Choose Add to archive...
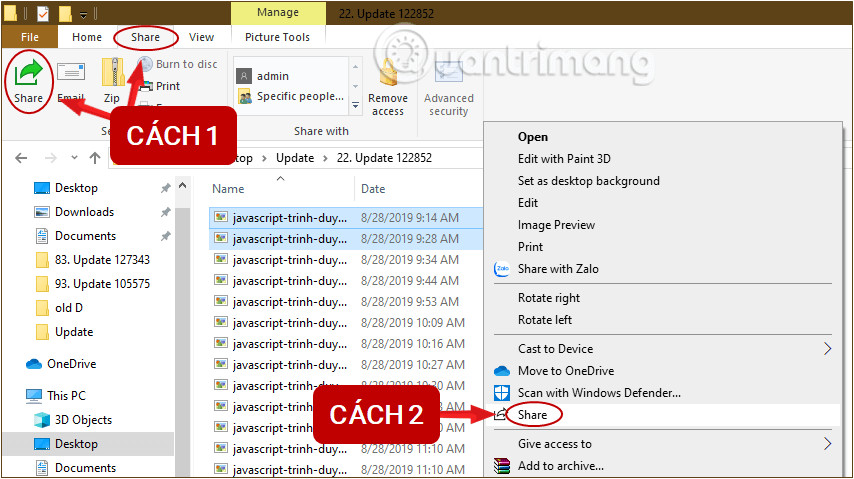 (560, 466)
